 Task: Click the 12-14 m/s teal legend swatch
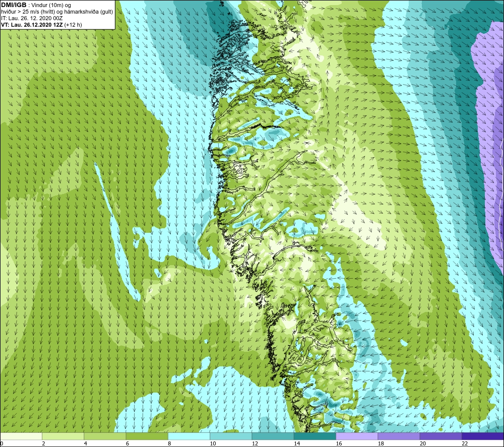(x=273, y=436)
